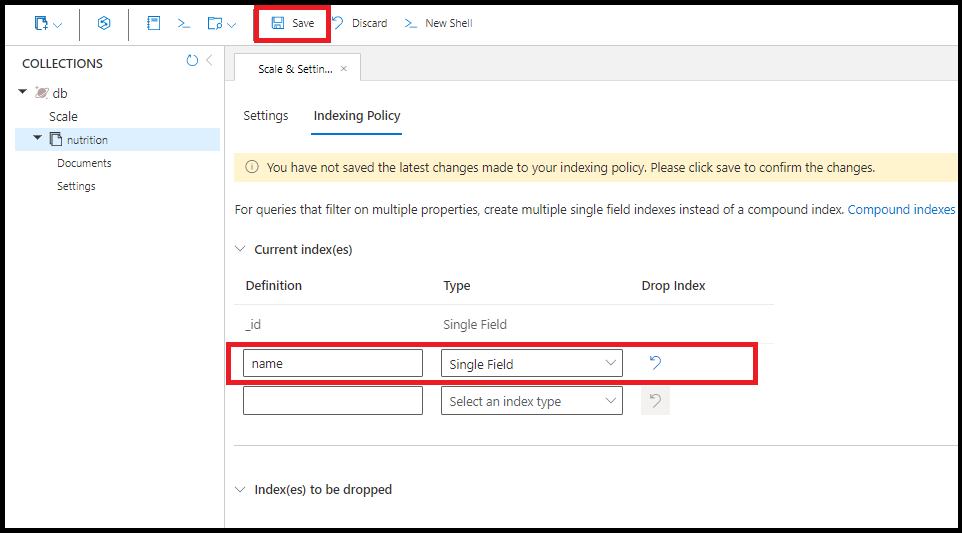Click the Synapse Link hexagon icon
Viewport: 962px width, 533px height.
104,23
